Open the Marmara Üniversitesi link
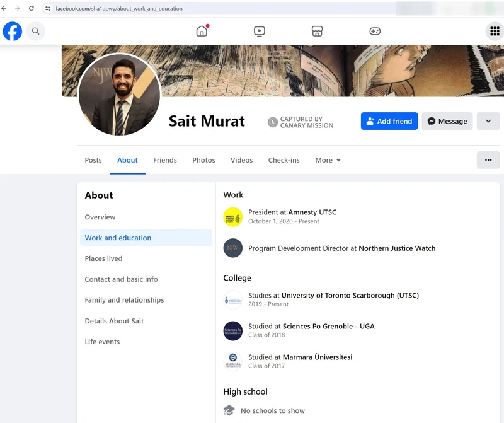 pyautogui.click(x=318, y=357)
